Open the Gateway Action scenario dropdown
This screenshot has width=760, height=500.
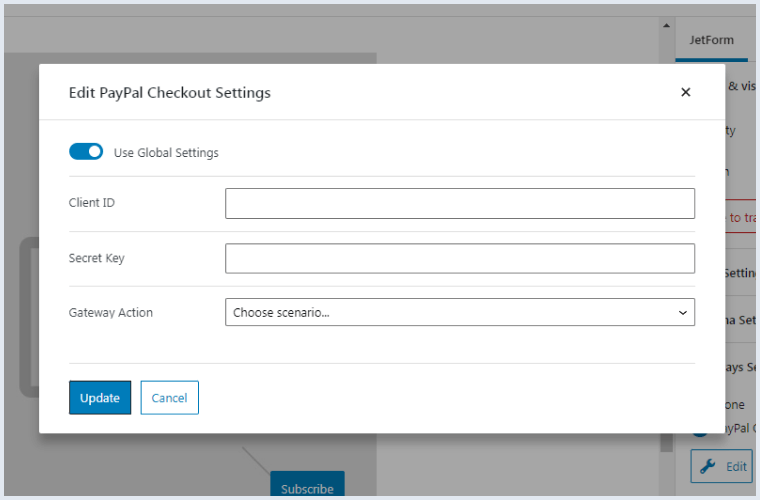click(459, 312)
